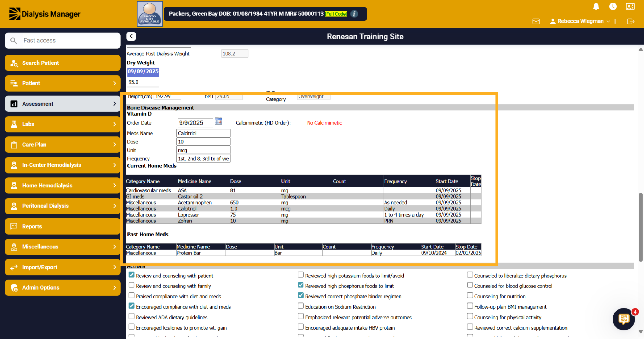Expand the Care Plan section
644x339 pixels.
63,145
